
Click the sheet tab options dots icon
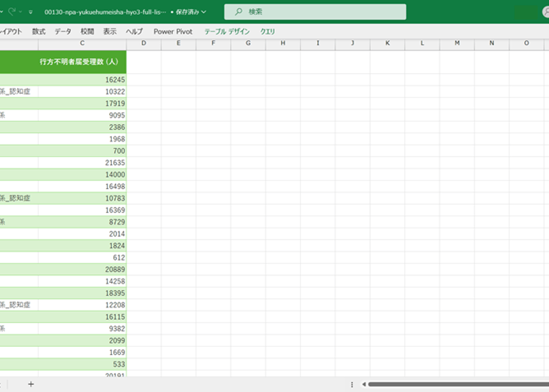[x=352, y=385]
